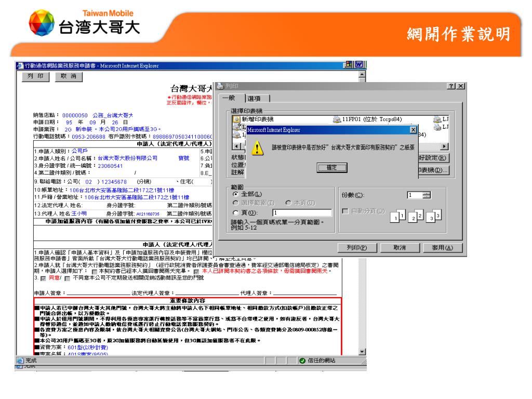Click uniform number 23060541
The image size is (532, 399).
coord(110,166)
